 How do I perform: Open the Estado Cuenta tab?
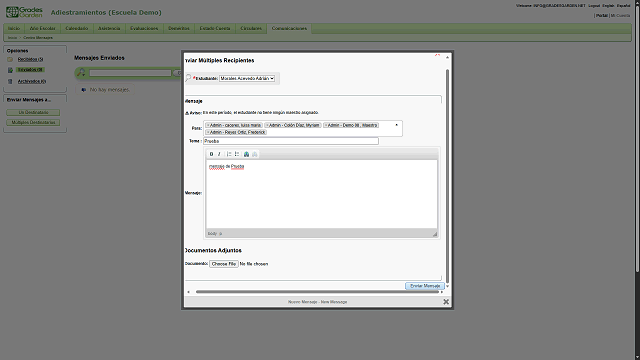tap(215, 29)
